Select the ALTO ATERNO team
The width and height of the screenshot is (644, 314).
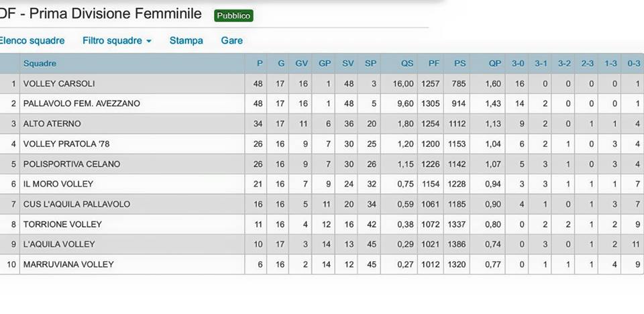tap(322, 123)
